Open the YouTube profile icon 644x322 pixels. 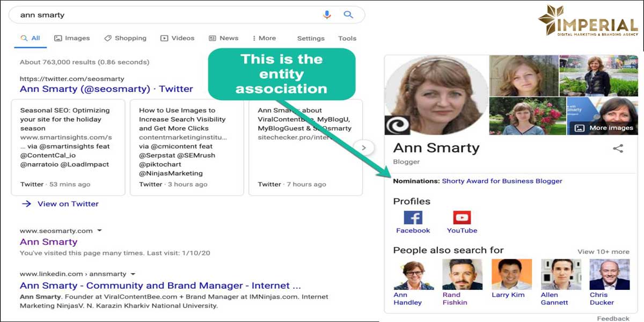[x=462, y=217]
